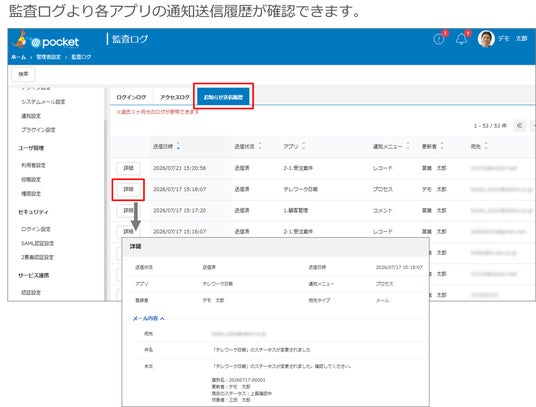Click ホーム in the breadcrumb
Viewport: 536px width, 407px height.
tap(18, 57)
